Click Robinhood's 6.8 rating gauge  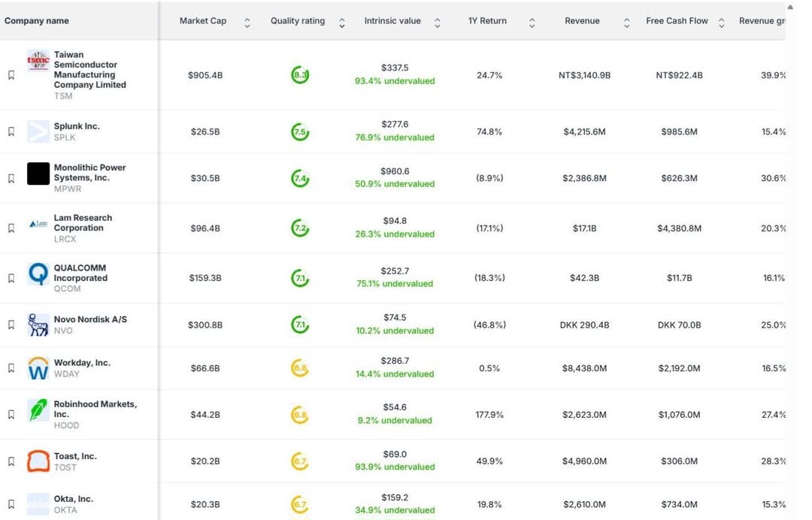point(300,415)
